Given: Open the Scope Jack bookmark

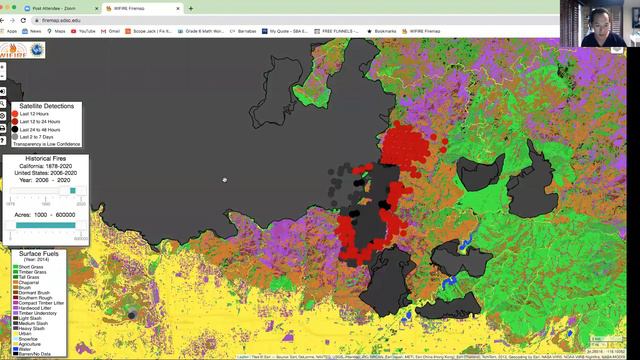Looking at the screenshot, I should coord(149,31).
